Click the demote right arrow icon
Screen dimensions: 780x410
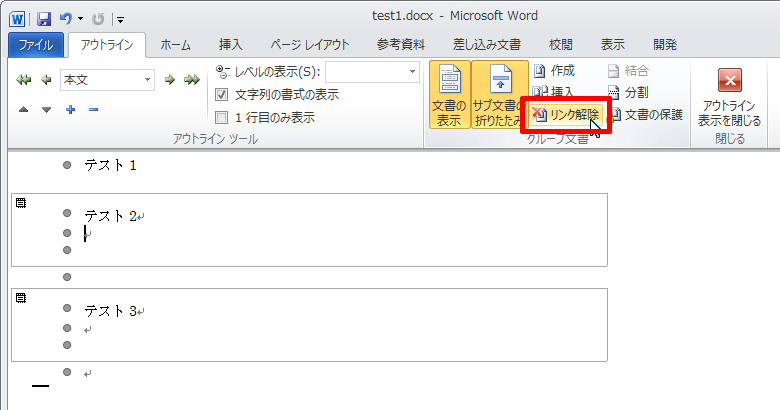(x=170, y=79)
